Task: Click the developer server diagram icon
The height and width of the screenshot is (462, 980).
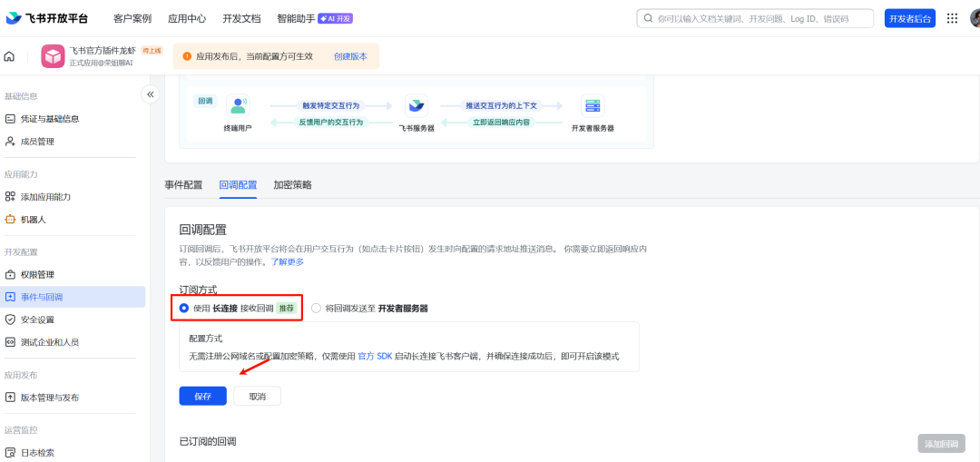Action: [593, 105]
